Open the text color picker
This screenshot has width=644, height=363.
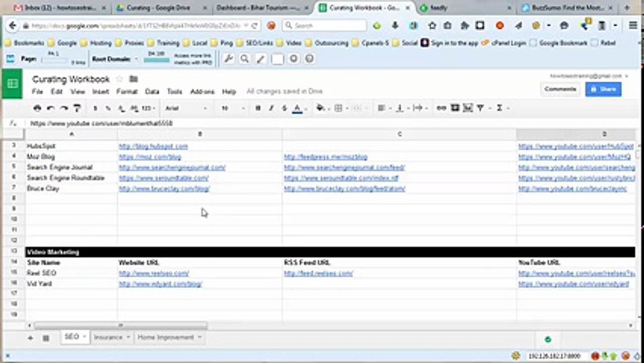[297, 108]
